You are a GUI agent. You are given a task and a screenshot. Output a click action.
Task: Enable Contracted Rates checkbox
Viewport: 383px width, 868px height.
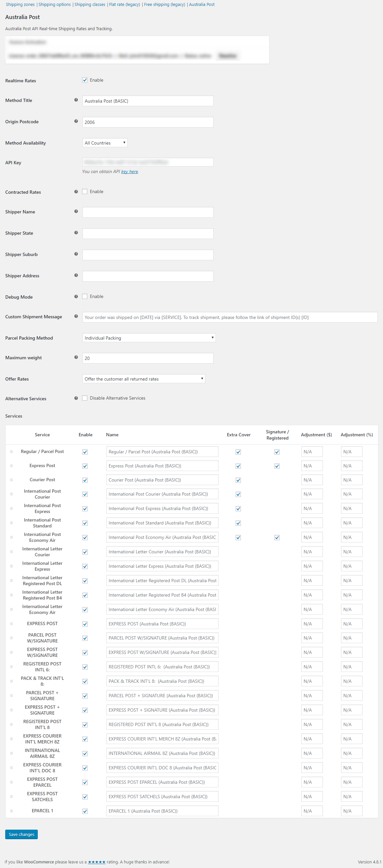pyautogui.click(x=85, y=192)
